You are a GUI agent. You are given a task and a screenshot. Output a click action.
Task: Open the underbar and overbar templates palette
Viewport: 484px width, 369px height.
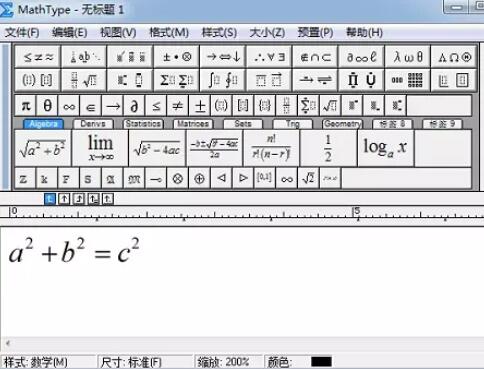coord(269,80)
